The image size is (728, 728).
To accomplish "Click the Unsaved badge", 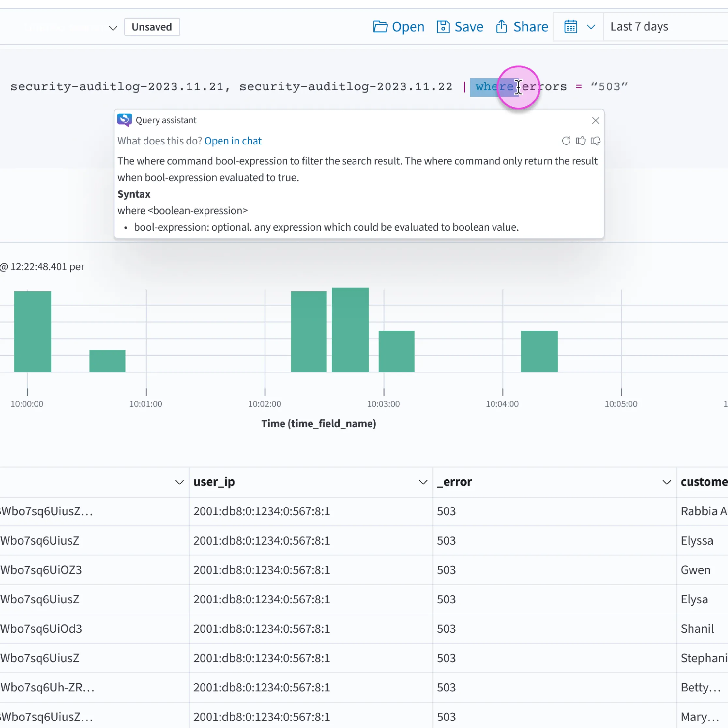I will click(x=152, y=27).
